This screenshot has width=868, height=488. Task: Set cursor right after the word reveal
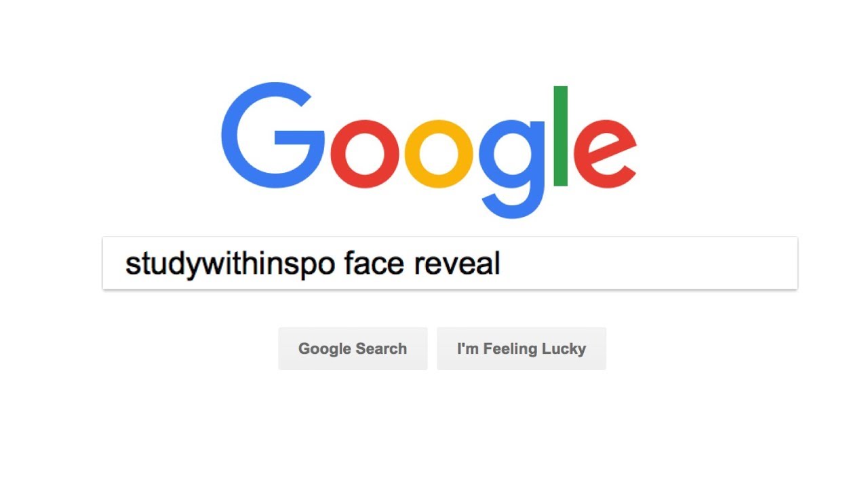[x=502, y=263]
